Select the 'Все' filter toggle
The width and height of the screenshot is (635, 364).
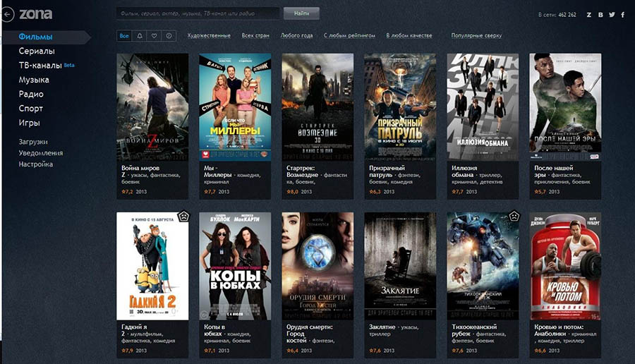pyautogui.click(x=124, y=35)
